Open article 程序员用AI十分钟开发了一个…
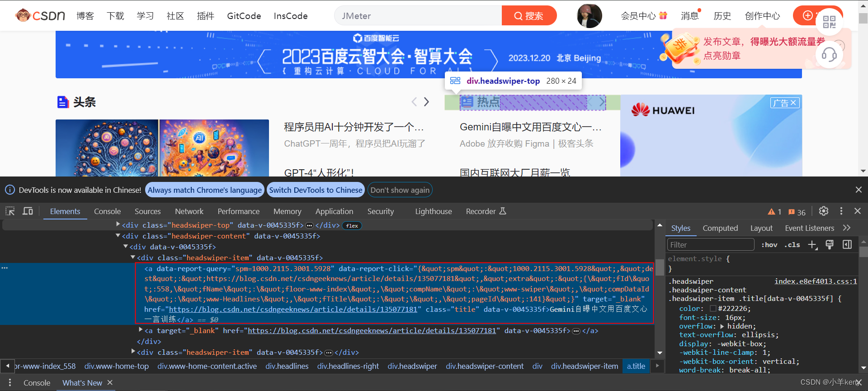Image resolution: width=868 pixels, height=391 pixels. click(354, 127)
